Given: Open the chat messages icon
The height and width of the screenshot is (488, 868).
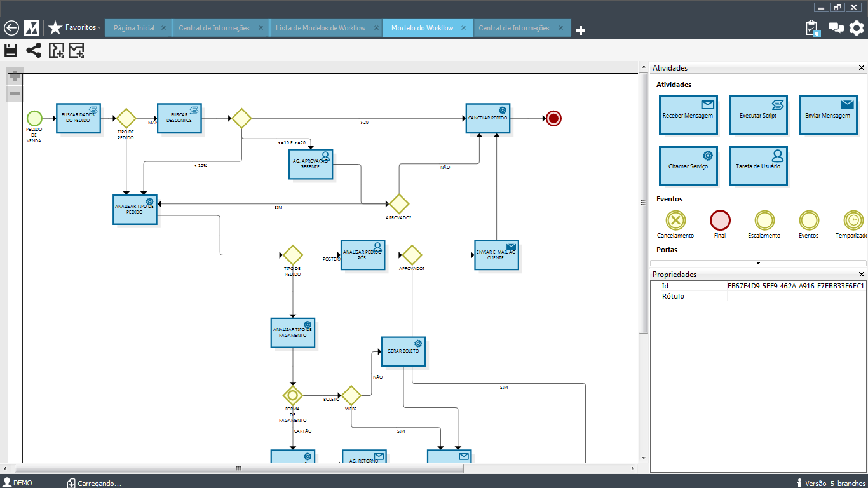Looking at the screenshot, I should [836, 28].
